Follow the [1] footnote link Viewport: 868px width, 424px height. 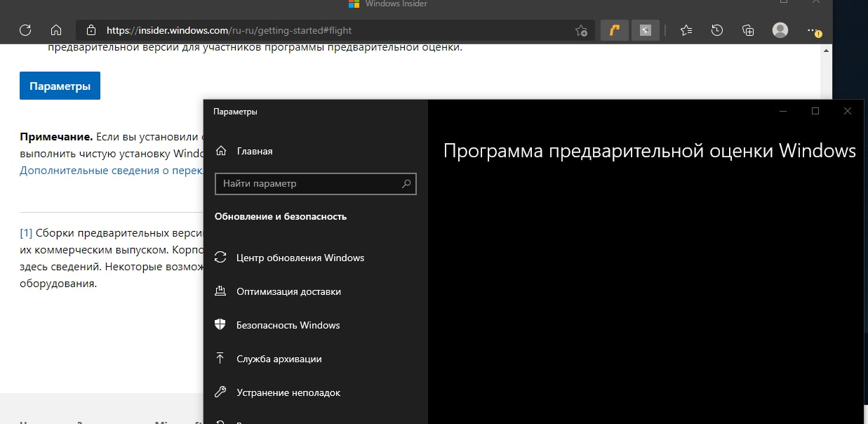pyautogui.click(x=26, y=232)
